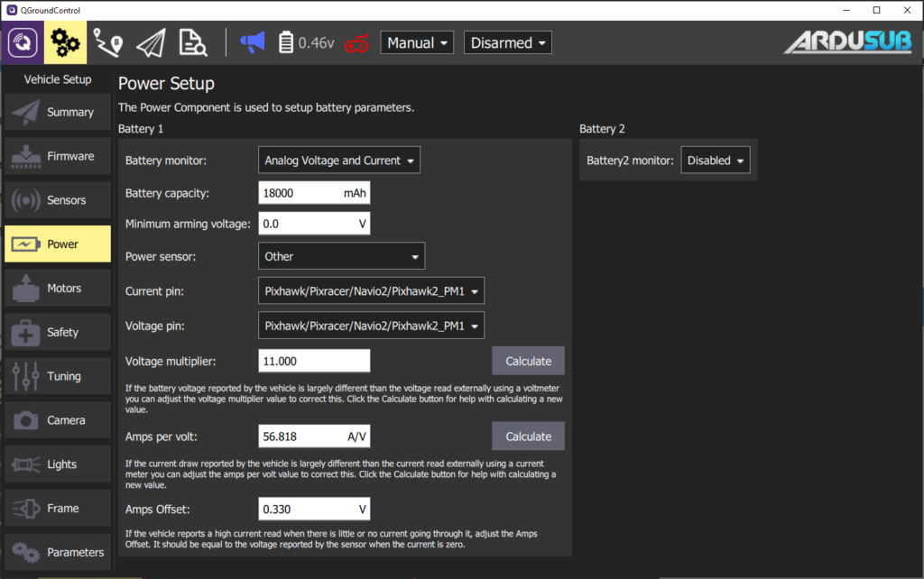Image resolution: width=924 pixels, height=579 pixels.
Task: Open the Analyze log viewer icon
Action: tap(192, 41)
